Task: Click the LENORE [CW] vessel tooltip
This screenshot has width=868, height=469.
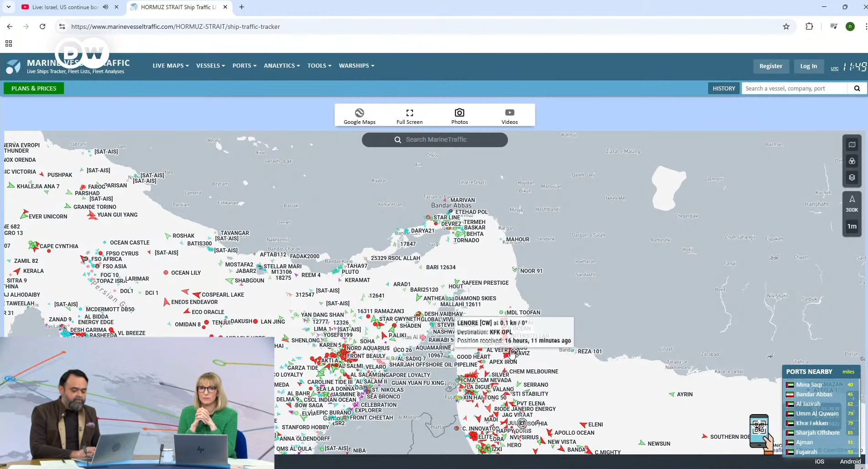Action: (x=513, y=331)
